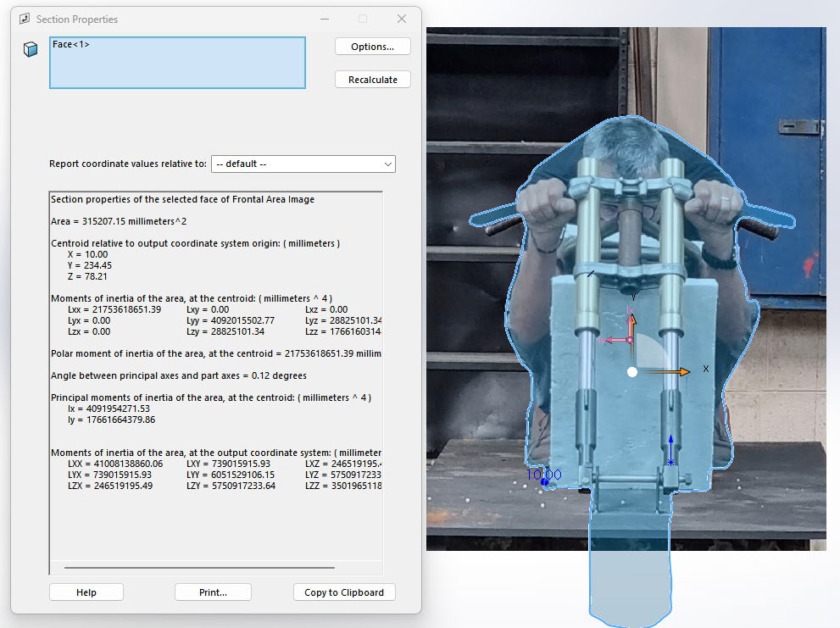Click the Print... button
Screen dimensions: 840x628
pyautogui.click(x=213, y=592)
